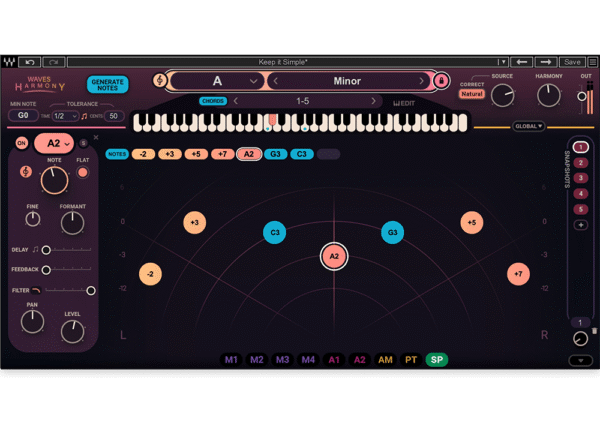
Task: Load the next preset arrow
Action: [546, 62]
